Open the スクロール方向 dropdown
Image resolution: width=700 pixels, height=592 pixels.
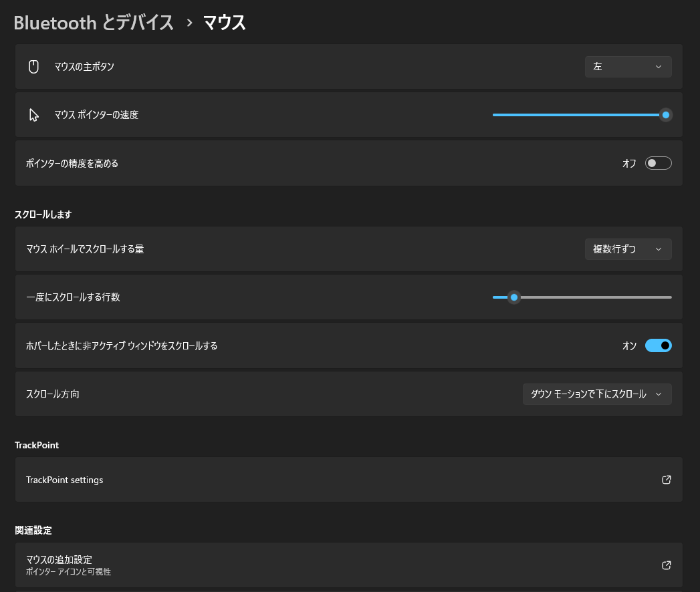point(597,394)
